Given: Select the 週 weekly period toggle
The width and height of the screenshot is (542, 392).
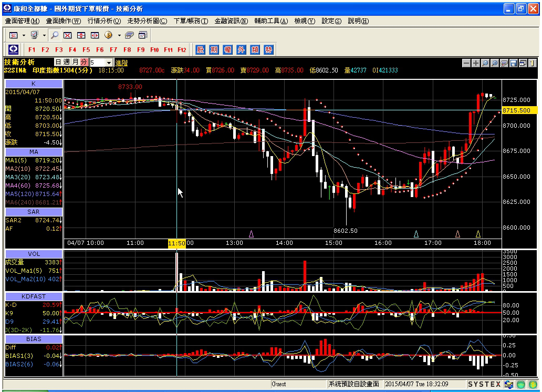Looking at the screenshot, I should click(x=67, y=63).
